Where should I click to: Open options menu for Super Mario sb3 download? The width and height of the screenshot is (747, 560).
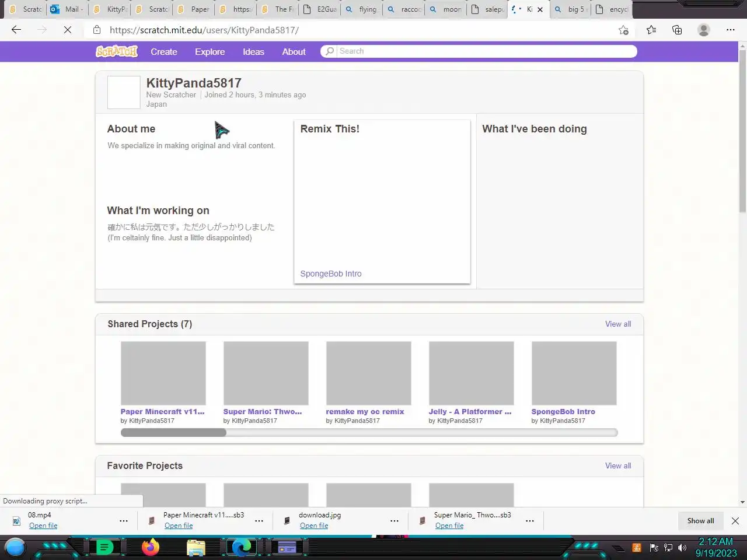pos(530,520)
